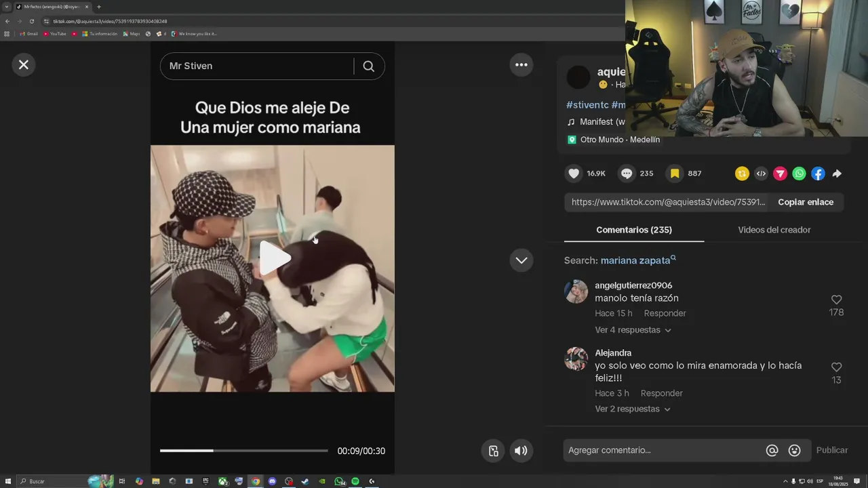Open Alejandra's profile avatar

point(576,359)
